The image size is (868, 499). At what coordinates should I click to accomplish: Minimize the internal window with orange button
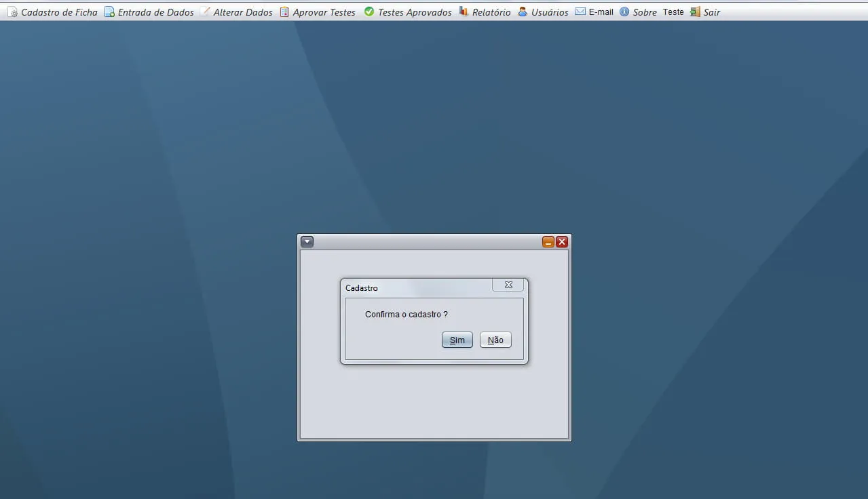(548, 242)
